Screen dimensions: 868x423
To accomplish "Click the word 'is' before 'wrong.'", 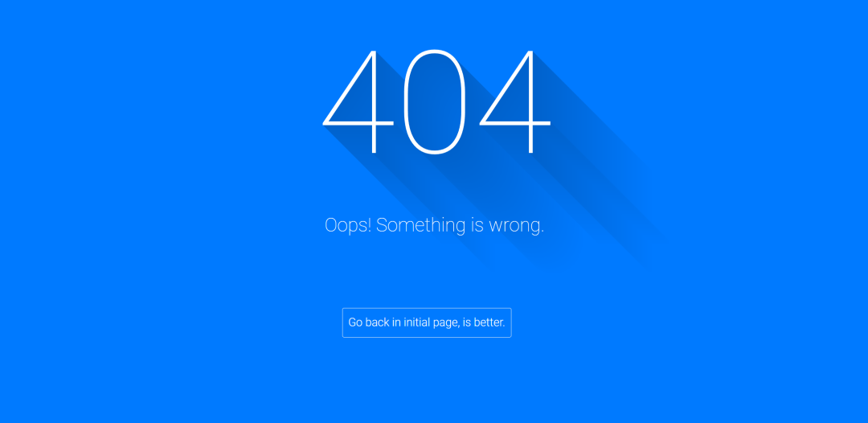I will click(477, 225).
